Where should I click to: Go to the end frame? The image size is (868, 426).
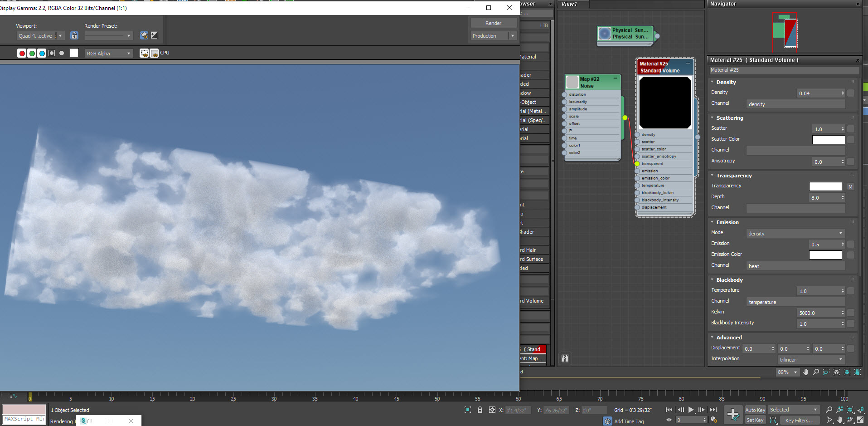tap(713, 410)
